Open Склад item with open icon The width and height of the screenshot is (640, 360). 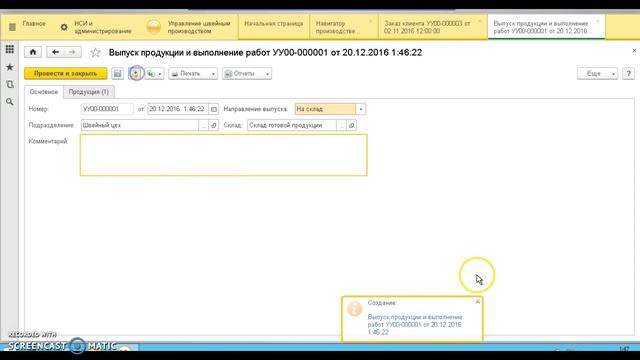click(x=351, y=125)
